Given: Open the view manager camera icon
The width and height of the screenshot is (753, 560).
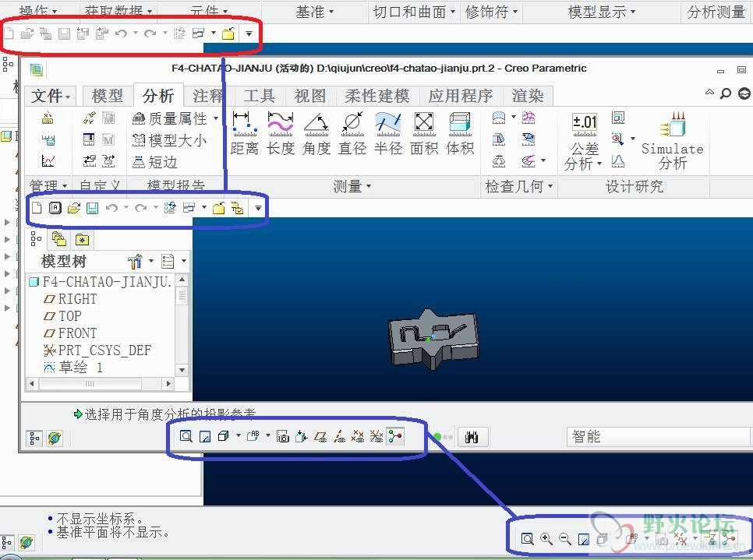Looking at the screenshot, I should pyautogui.click(x=283, y=436).
